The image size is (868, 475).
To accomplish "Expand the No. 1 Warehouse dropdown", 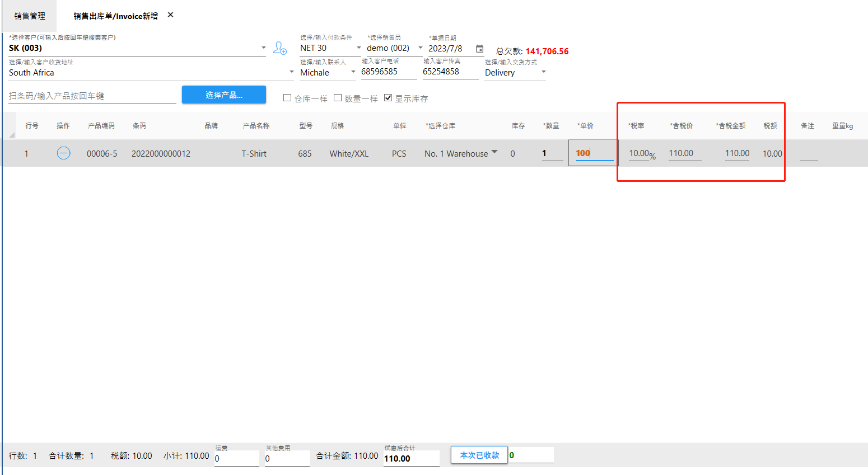I will pos(494,152).
